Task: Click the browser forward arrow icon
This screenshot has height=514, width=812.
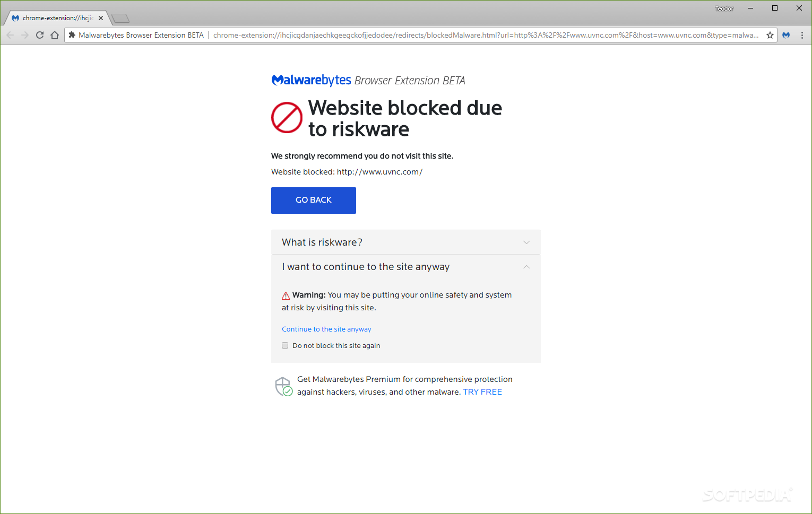Action: click(x=25, y=35)
